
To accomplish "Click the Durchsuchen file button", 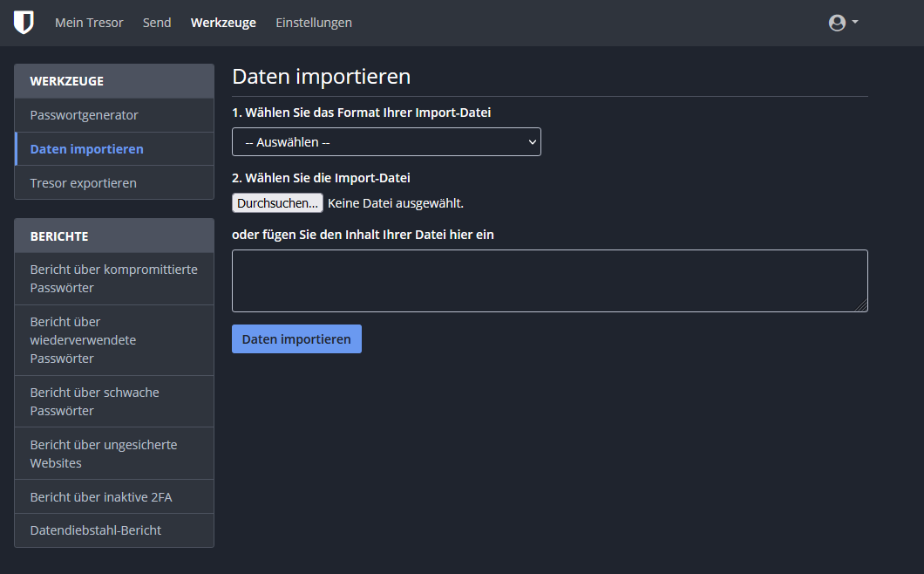I will pyautogui.click(x=277, y=203).
